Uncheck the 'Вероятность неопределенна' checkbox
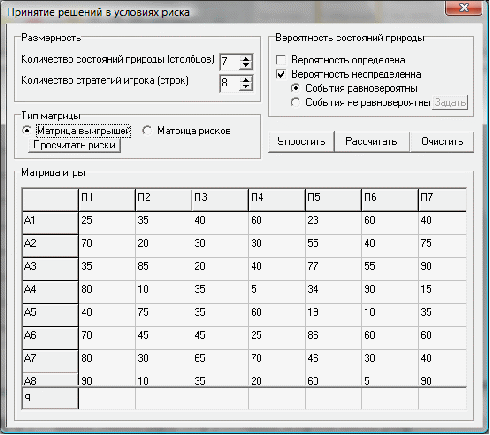The width and height of the screenshot is (490, 435). click(281, 74)
